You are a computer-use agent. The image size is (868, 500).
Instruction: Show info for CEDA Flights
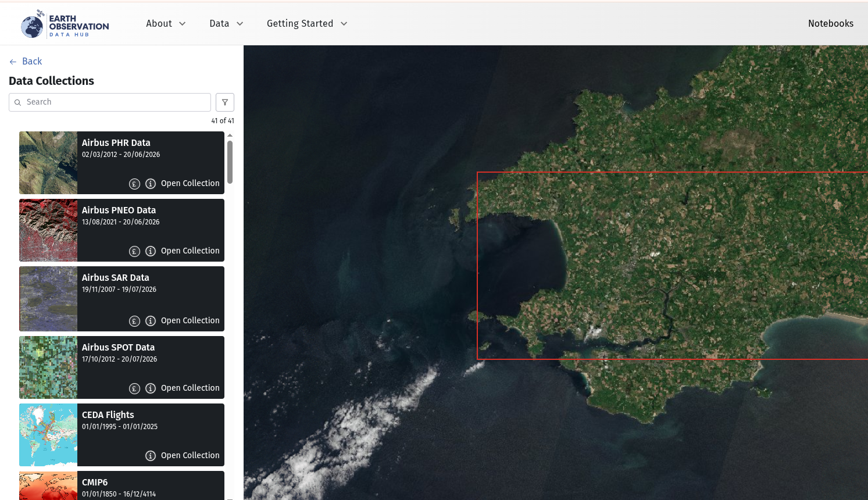tap(151, 456)
